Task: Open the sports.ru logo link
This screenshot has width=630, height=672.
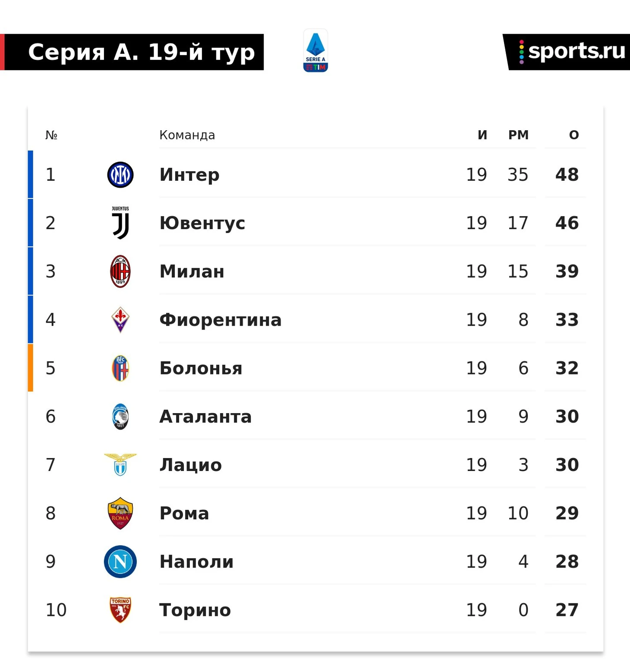Action: click(x=566, y=52)
